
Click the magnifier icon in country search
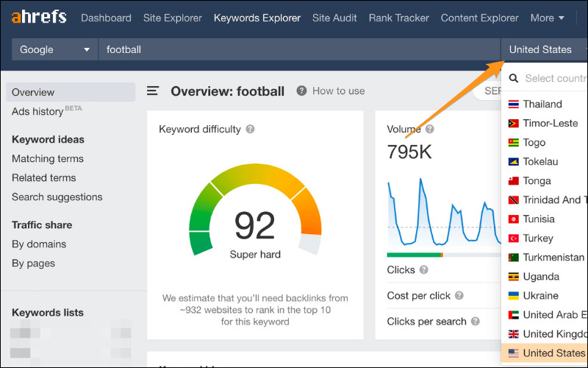(x=513, y=78)
